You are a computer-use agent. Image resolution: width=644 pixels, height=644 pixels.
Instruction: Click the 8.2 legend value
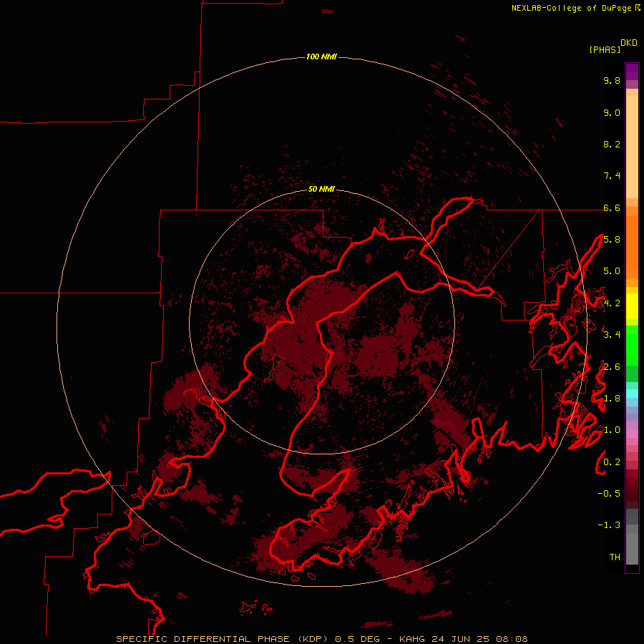point(612,144)
